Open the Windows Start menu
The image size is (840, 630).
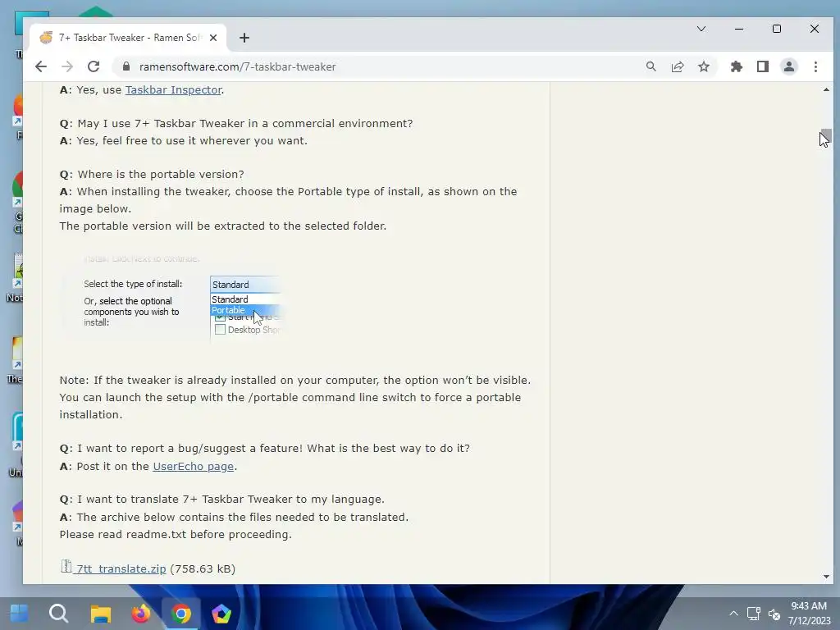[x=20, y=614]
